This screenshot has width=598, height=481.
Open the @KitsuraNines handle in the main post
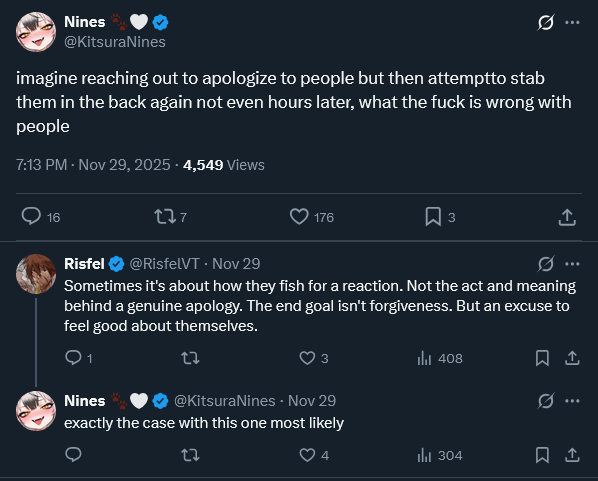point(115,42)
